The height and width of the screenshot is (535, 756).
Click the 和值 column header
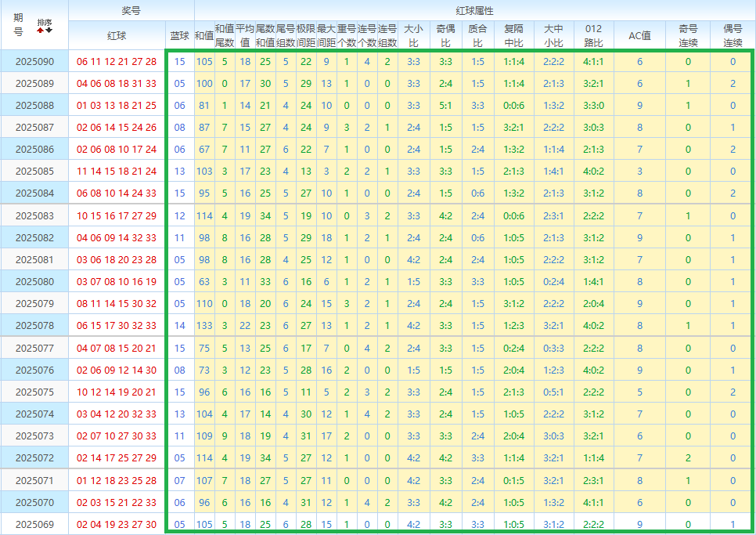[204, 35]
